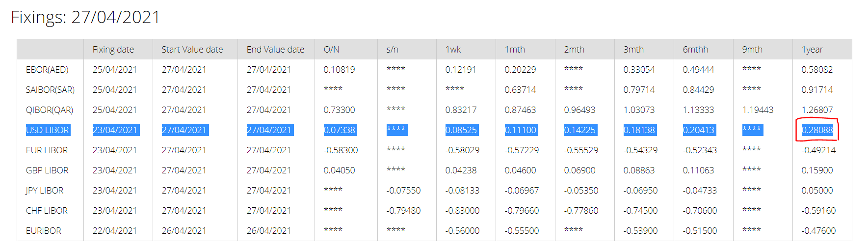
Task: Click QIBOR 1year value 1.26807
Action: (x=817, y=110)
